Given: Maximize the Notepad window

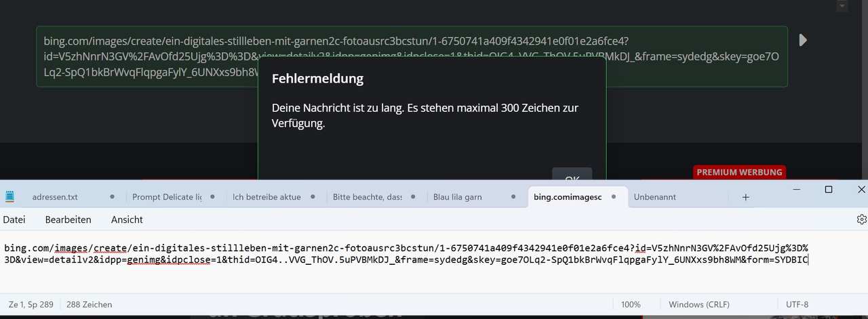Looking at the screenshot, I should pyautogui.click(x=828, y=190).
